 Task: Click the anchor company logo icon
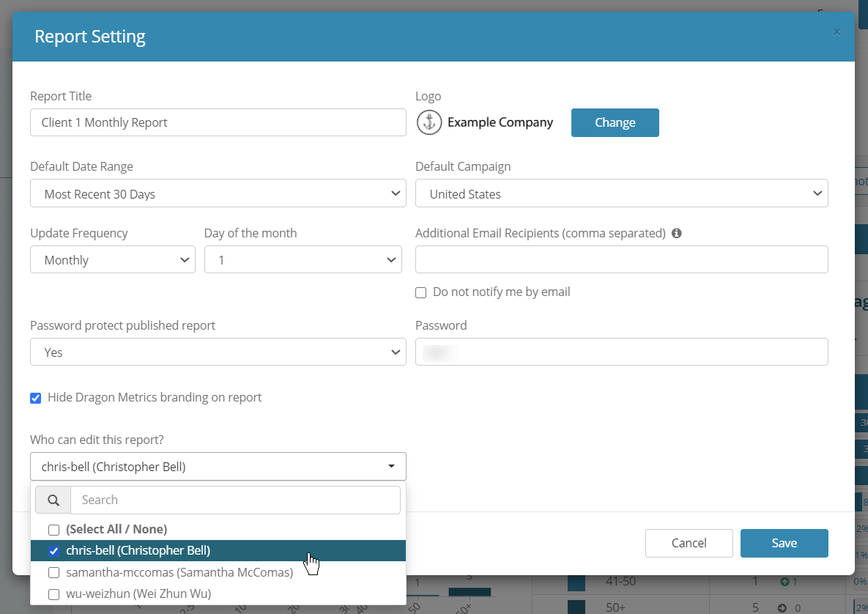click(x=429, y=122)
